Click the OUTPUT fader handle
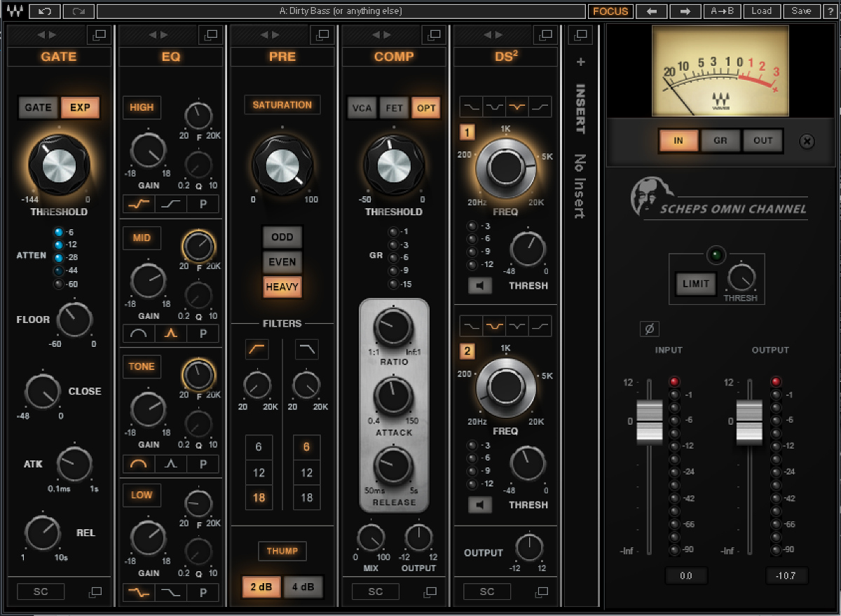Image resolution: width=841 pixels, height=616 pixels. pos(749,422)
